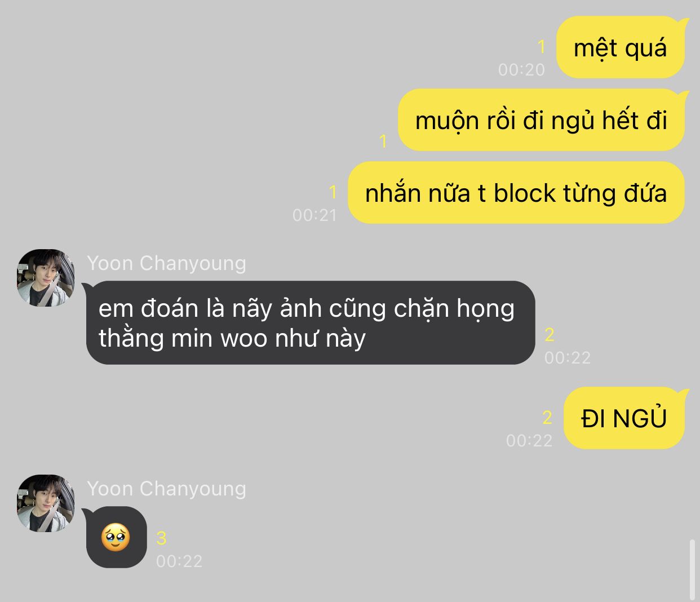The height and width of the screenshot is (602, 700).
Task: Select the 'mệt quá' message bubble
Action: click(x=620, y=48)
